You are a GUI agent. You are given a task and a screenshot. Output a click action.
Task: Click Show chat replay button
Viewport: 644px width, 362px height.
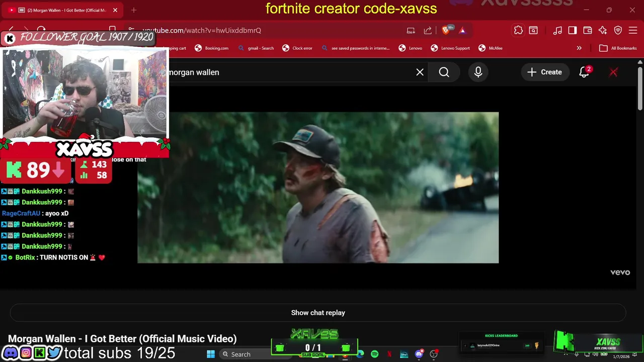318,313
